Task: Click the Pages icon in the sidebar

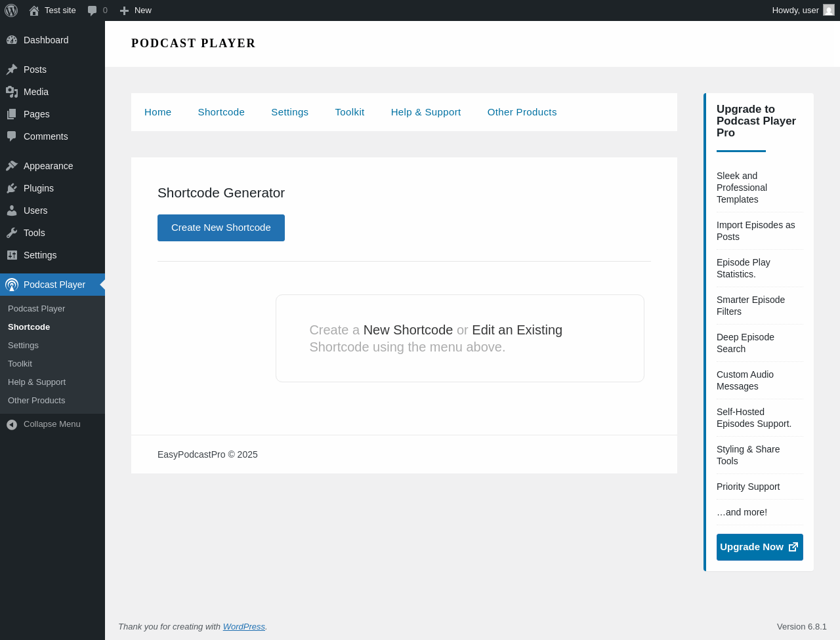Action: (12, 114)
